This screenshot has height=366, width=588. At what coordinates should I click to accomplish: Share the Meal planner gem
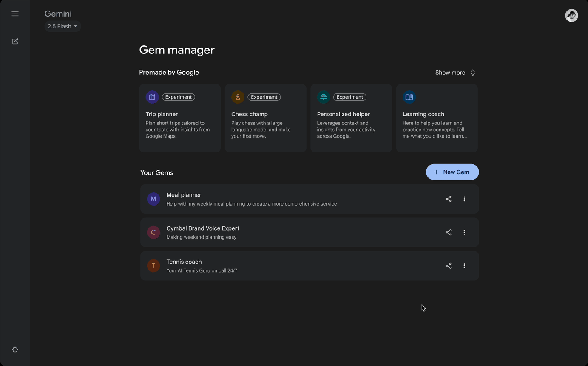449,199
